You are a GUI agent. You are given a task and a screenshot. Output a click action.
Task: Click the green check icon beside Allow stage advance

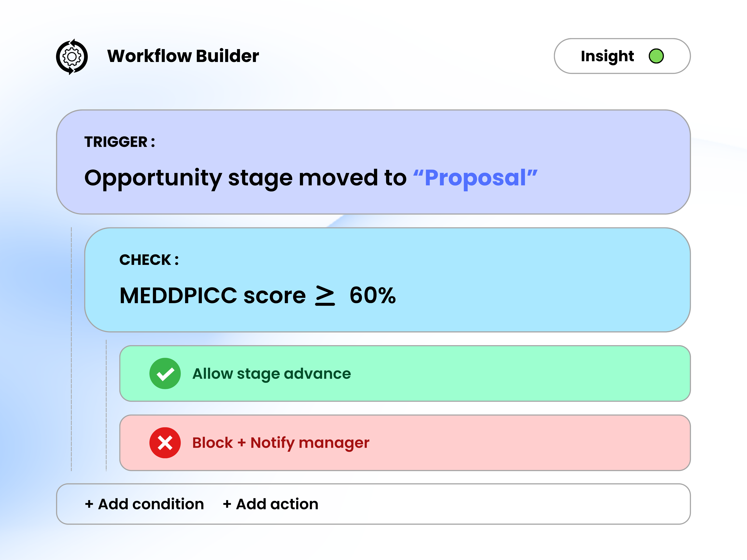165,373
